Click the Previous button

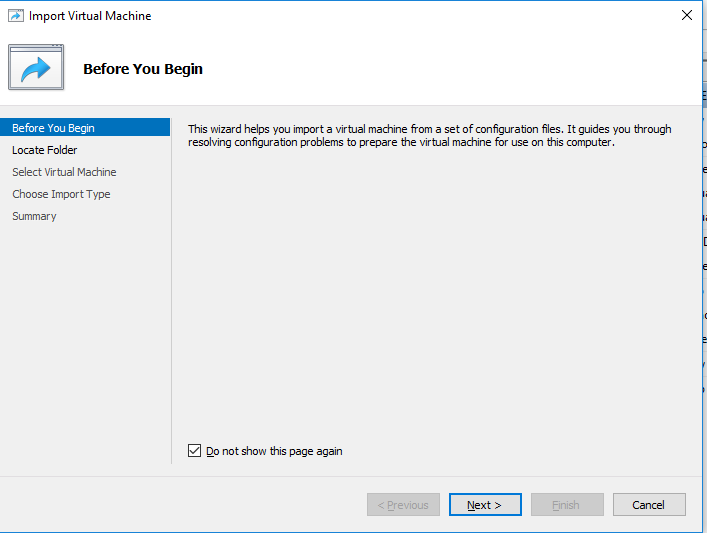click(403, 505)
